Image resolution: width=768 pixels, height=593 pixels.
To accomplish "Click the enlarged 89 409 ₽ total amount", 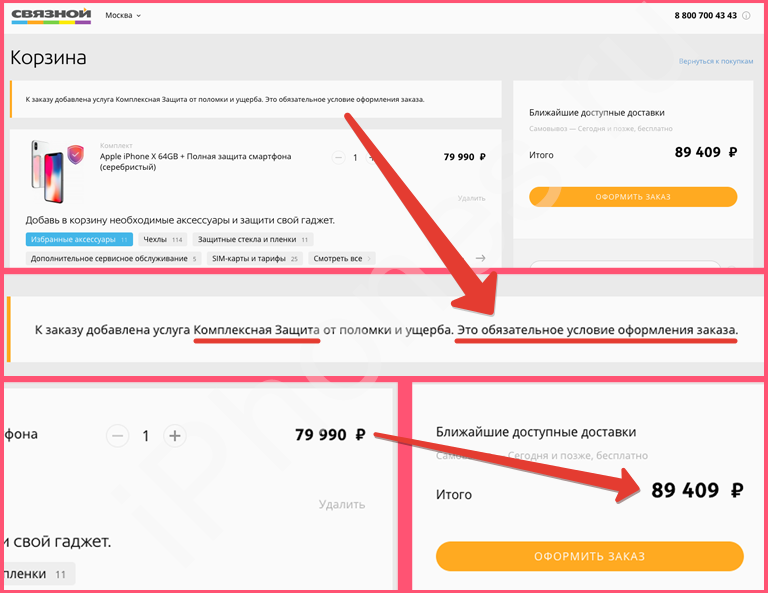I will 697,490.
